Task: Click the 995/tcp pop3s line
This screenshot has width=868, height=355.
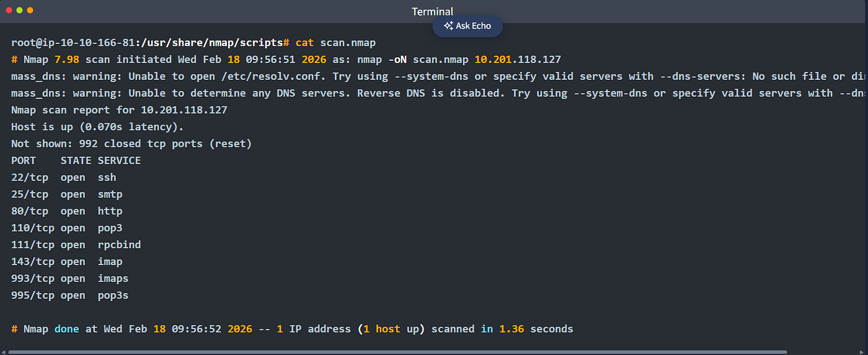Action: (x=70, y=295)
